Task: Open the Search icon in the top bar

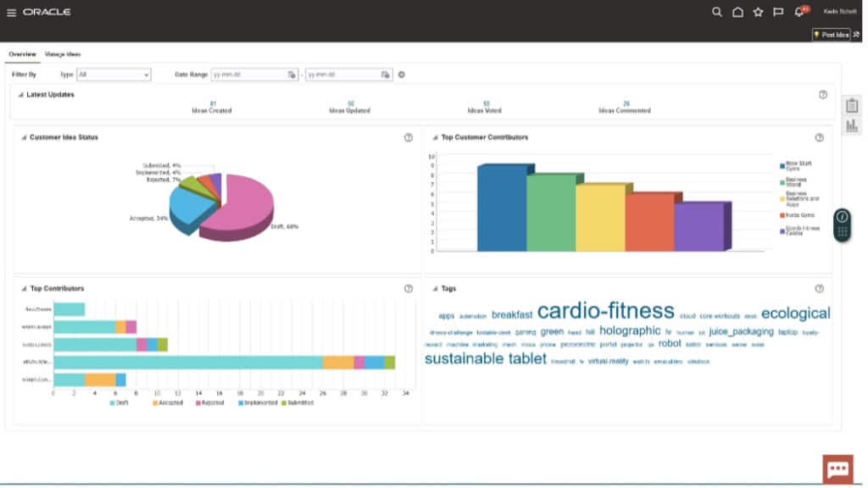Action: click(x=716, y=12)
